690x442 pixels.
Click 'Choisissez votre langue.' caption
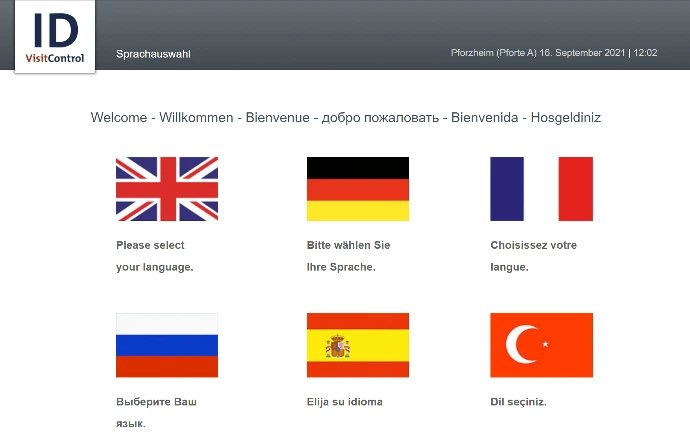point(533,256)
